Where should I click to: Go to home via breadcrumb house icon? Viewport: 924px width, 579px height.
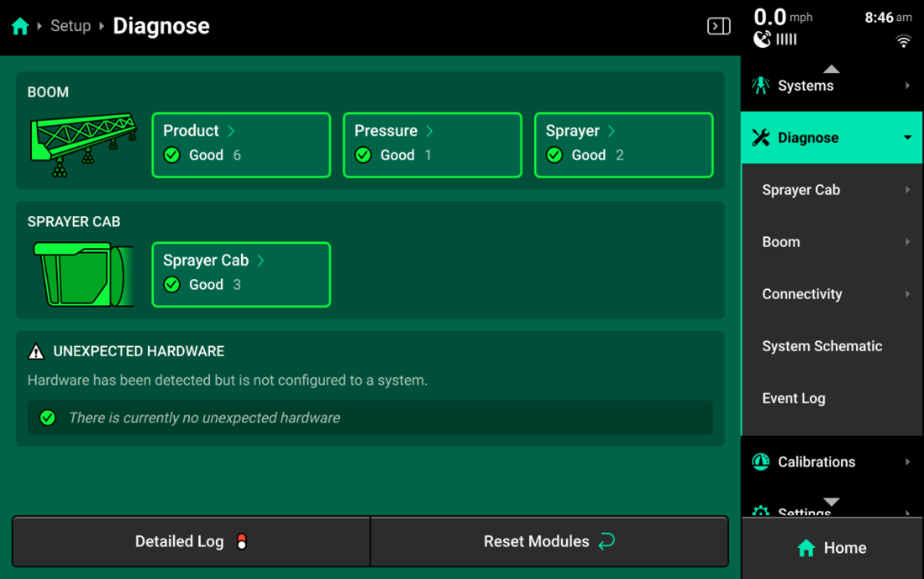click(20, 26)
